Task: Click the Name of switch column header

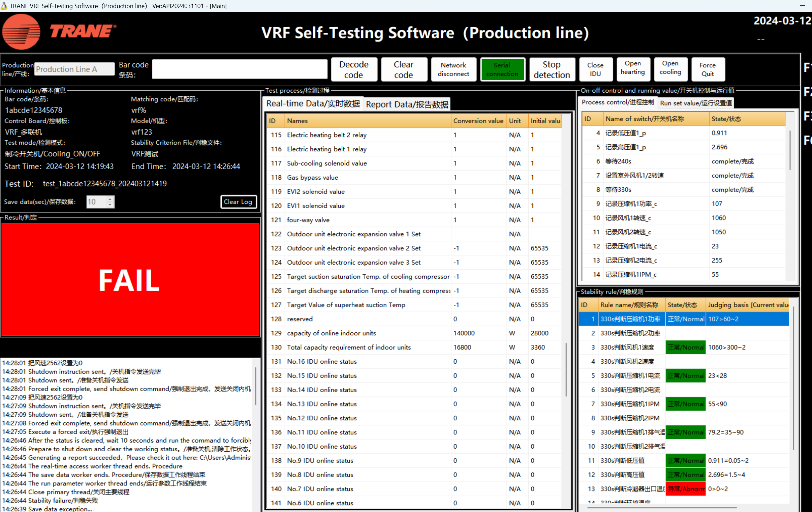Action: 656,119
